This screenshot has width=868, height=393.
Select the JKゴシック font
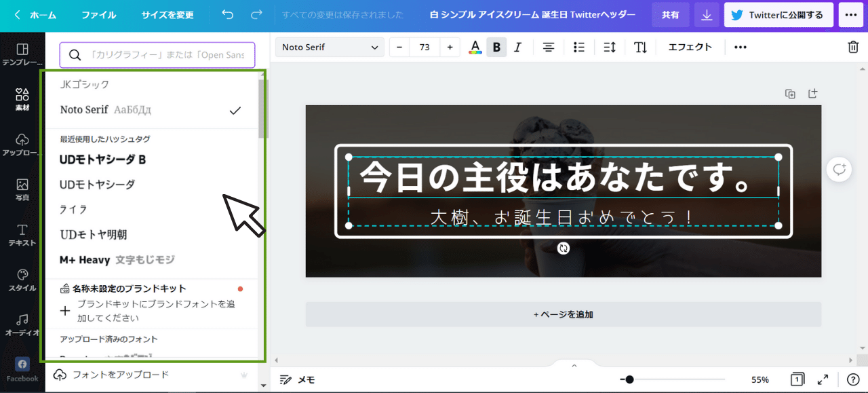[x=85, y=84]
